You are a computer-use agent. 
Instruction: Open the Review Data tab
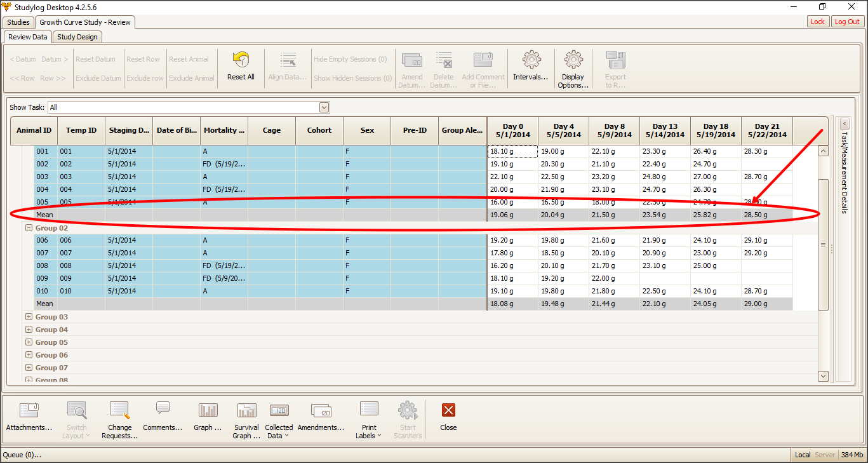[x=28, y=37]
